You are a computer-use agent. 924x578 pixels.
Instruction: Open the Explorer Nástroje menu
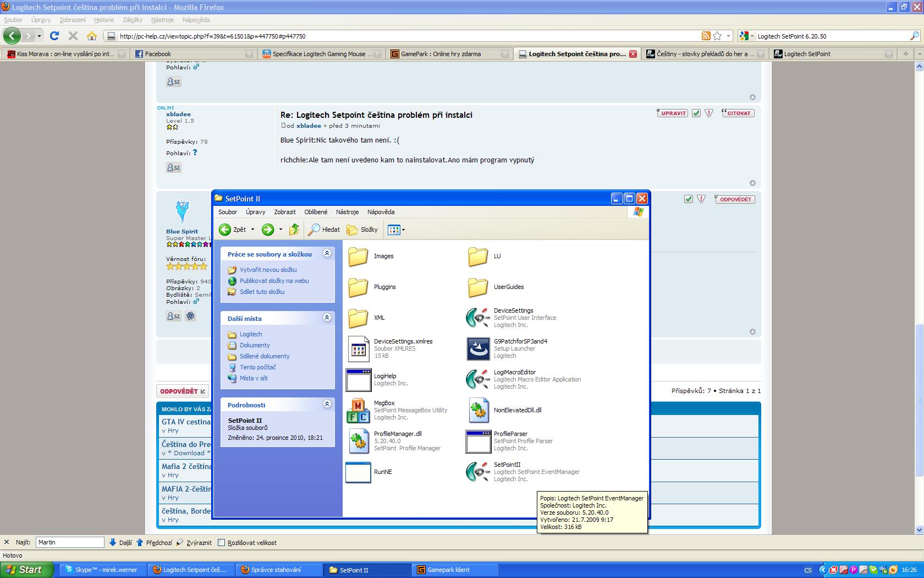348,212
